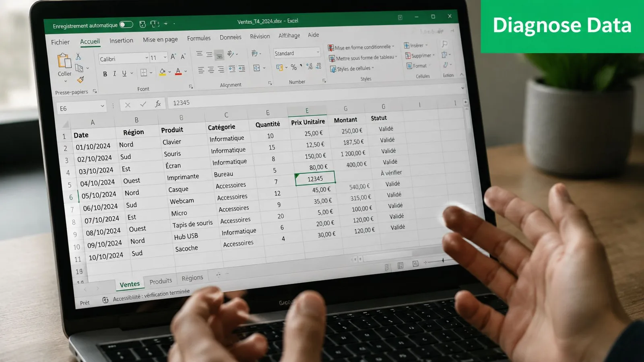Image resolution: width=644 pixels, height=362 pixels.
Task: Apply the yellow fill color bucket
Action: coord(163,72)
